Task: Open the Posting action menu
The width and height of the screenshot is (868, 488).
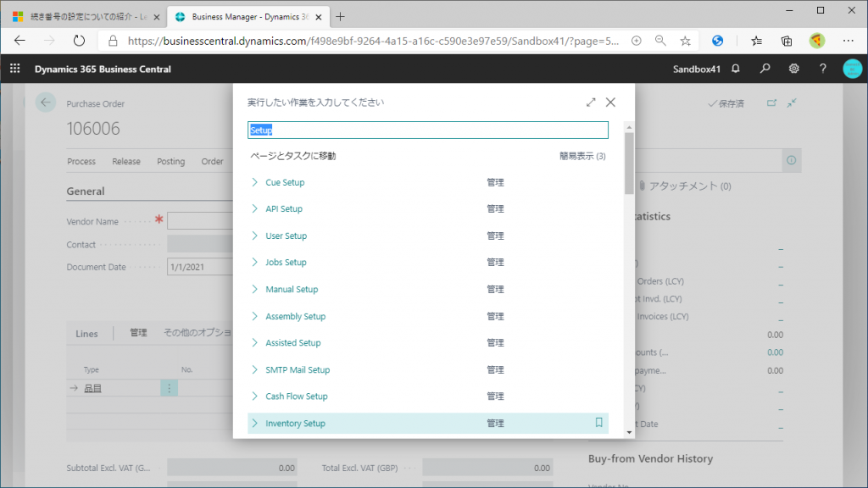Action: pyautogui.click(x=170, y=162)
